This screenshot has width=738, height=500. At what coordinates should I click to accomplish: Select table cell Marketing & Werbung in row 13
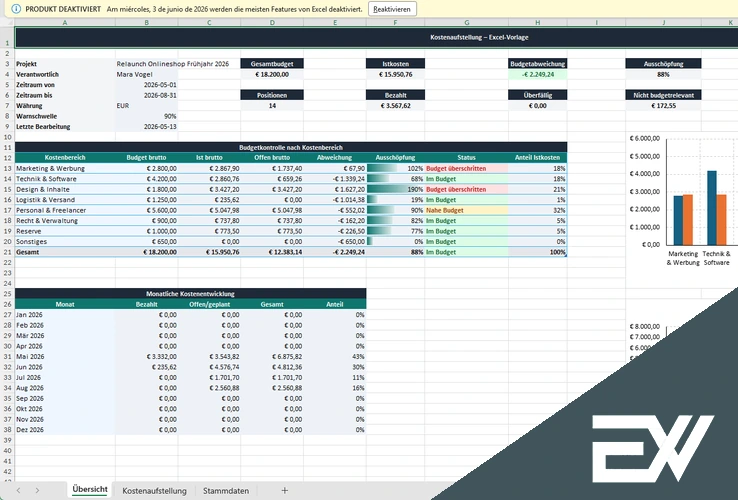[x=65, y=169]
